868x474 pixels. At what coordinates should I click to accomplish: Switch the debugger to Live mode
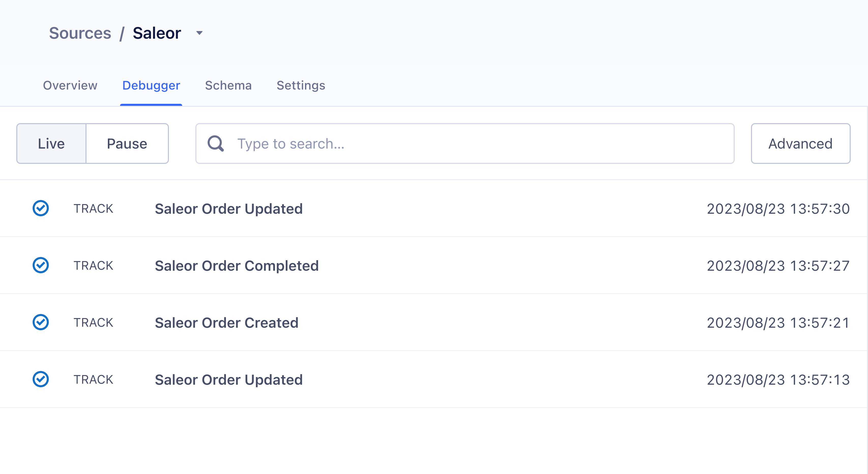click(x=51, y=143)
